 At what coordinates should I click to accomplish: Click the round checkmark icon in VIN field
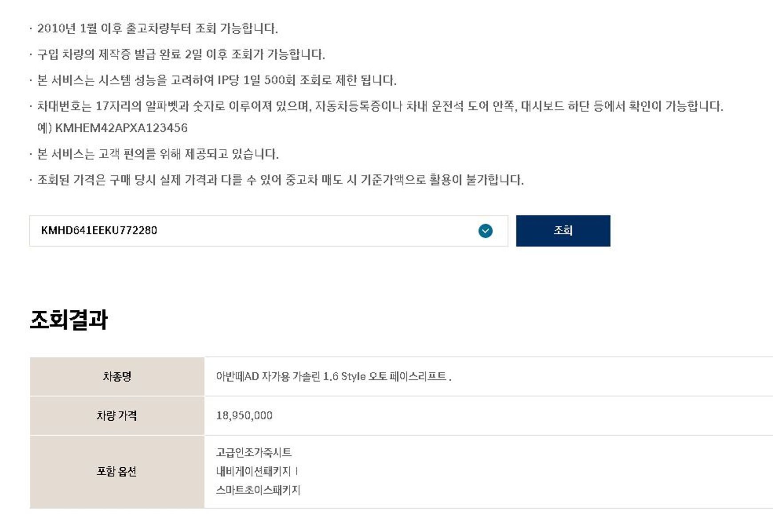(485, 231)
